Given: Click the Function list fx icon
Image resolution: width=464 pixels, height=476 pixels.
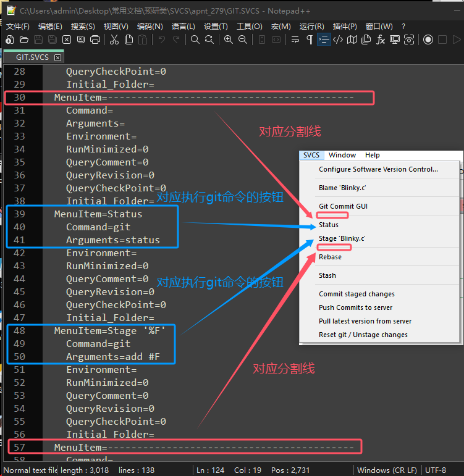Looking at the screenshot, I should [381, 40].
